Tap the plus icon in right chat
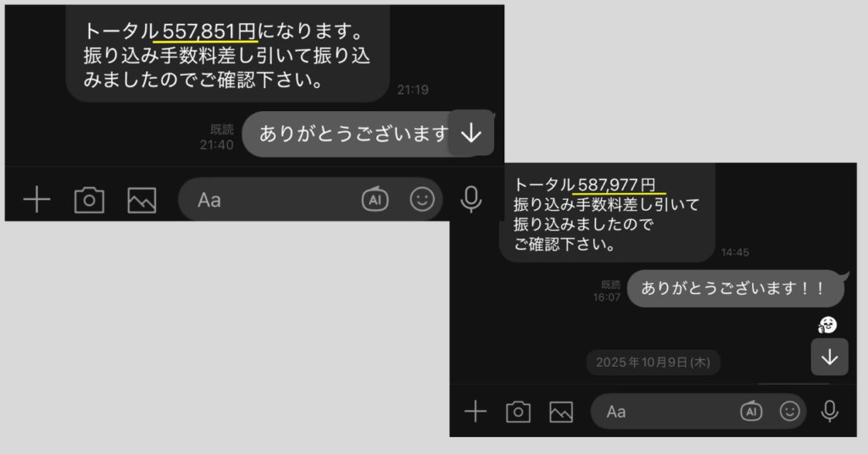The image size is (868, 454). click(x=475, y=412)
